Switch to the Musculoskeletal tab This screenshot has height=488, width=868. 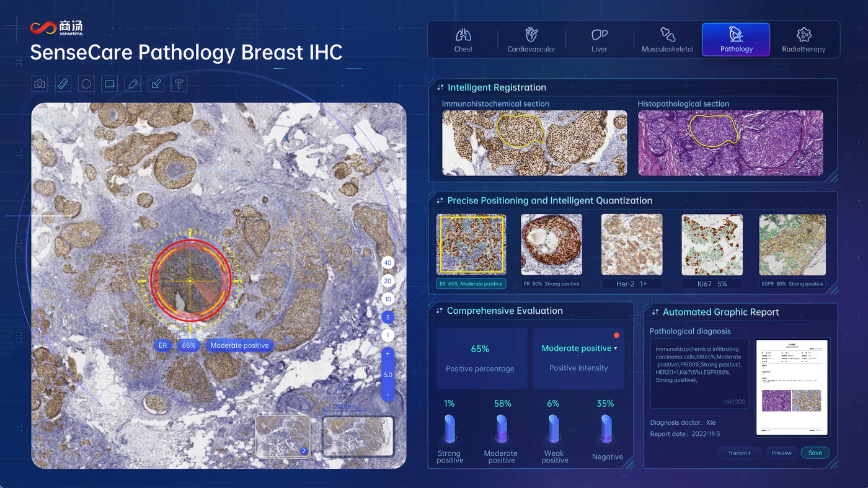pos(668,40)
